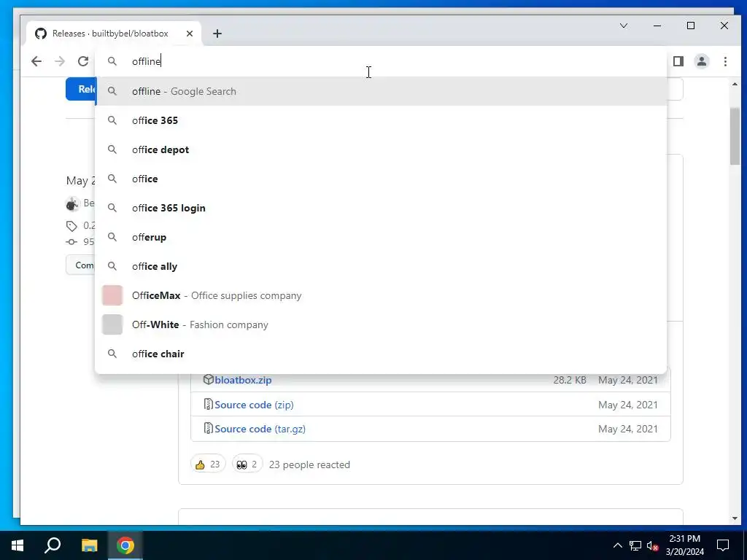Click the thumbs up reaction with 23
Image resolution: width=747 pixels, height=560 pixels.
tap(208, 464)
